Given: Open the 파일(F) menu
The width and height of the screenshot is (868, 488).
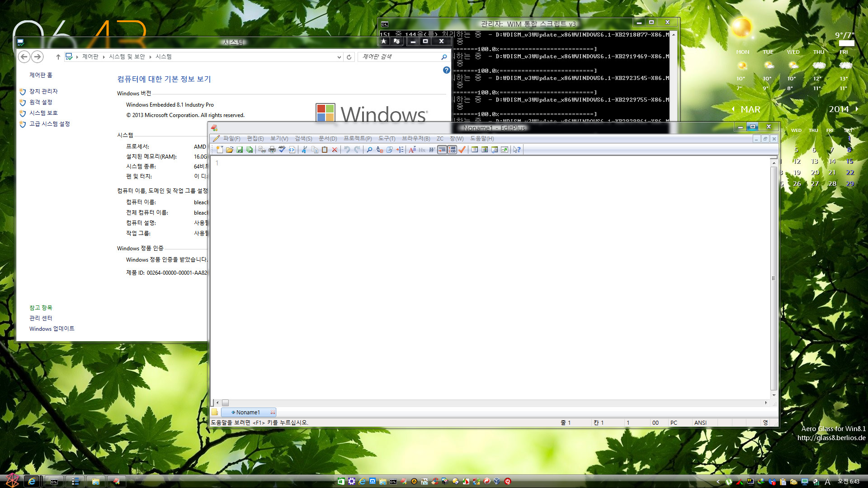Looking at the screenshot, I should 231,138.
